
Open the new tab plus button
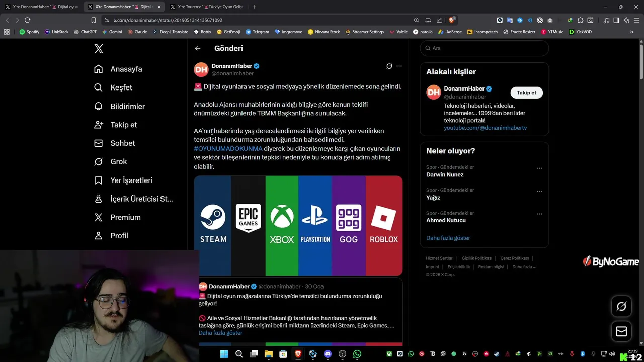coord(254,7)
